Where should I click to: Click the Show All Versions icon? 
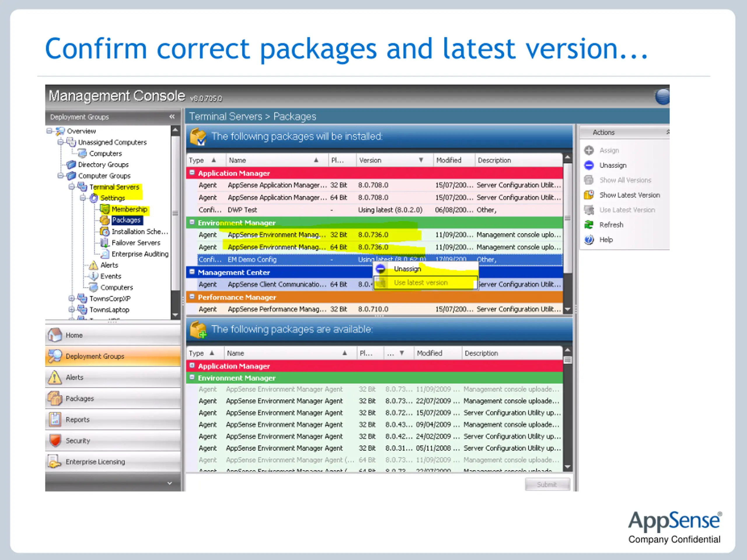(x=589, y=180)
